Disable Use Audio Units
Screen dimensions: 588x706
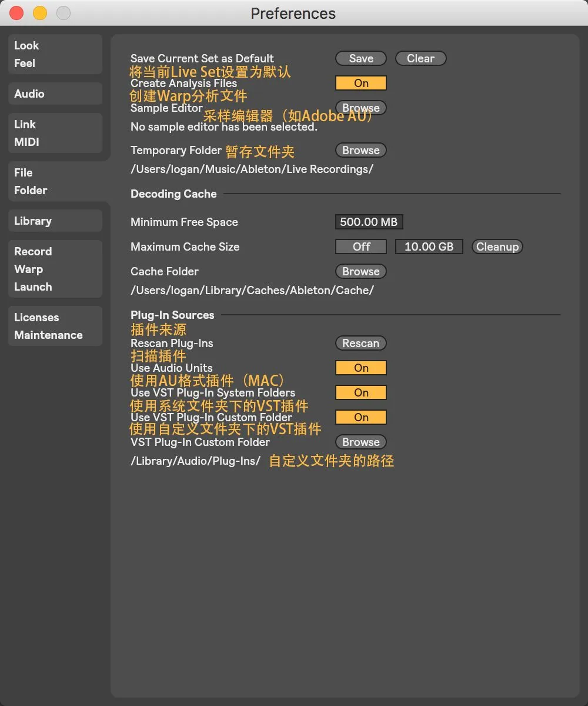[x=360, y=368]
